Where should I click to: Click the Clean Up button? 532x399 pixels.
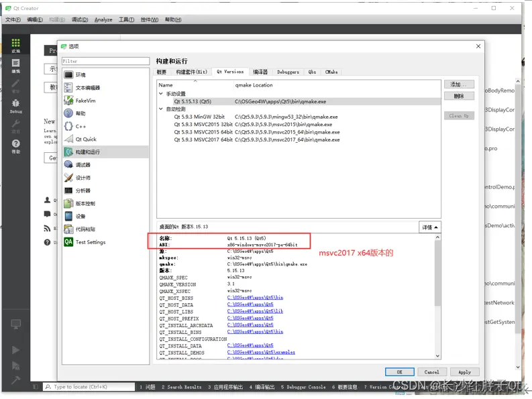tap(459, 116)
